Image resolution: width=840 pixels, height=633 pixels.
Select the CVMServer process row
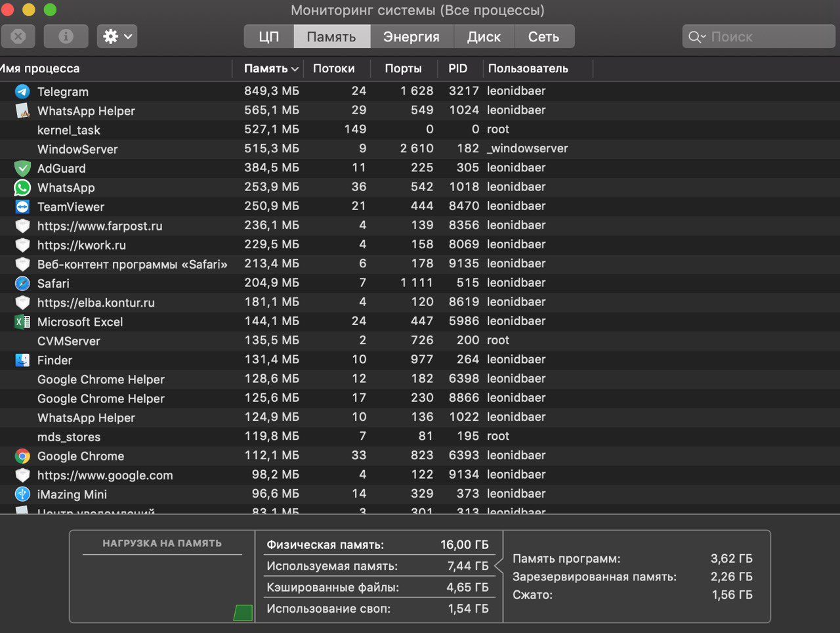pos(420,340)
